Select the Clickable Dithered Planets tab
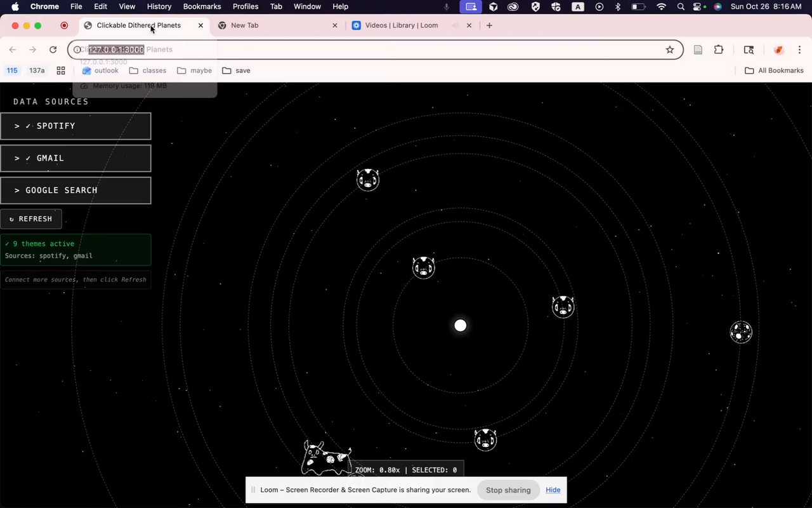The image size is (812, 508). 138,25
